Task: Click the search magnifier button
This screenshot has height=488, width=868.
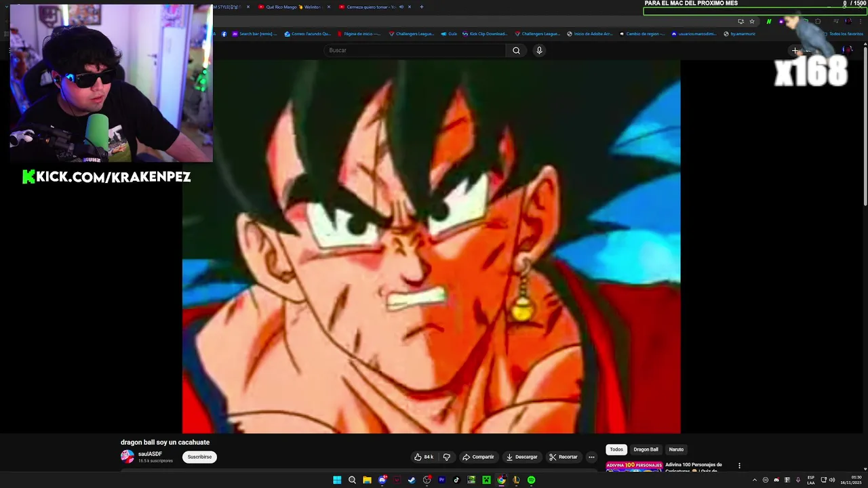Action: [516, 50]
